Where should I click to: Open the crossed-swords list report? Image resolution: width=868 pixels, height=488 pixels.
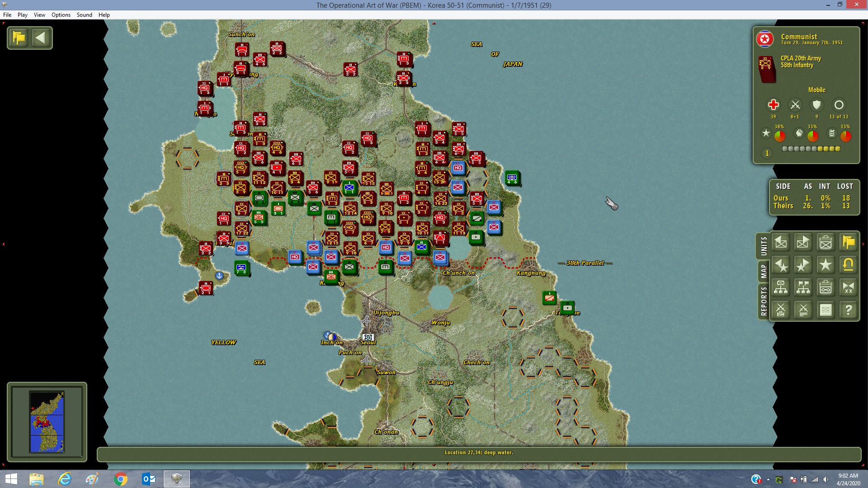[803, 310]
